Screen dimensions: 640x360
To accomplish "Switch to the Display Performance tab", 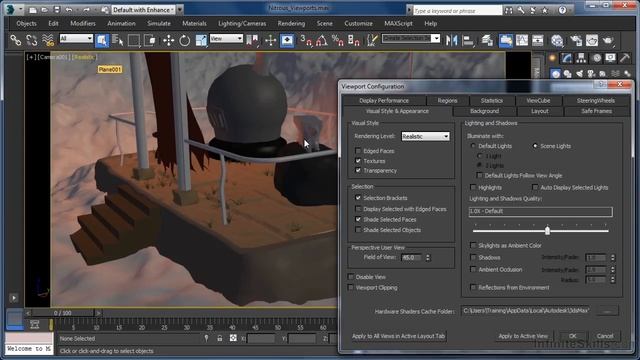I will click(x=384, y=100).
